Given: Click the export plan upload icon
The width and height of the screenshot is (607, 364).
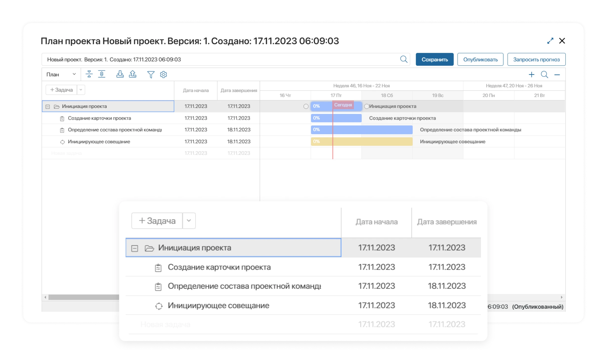Looking at the screenshot, I should coord(133,74).
